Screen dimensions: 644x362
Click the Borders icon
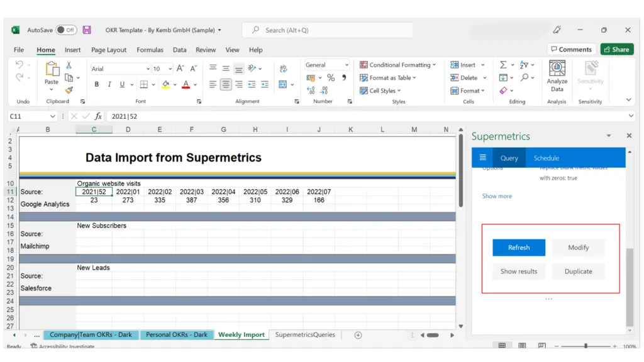coord(144,84)
